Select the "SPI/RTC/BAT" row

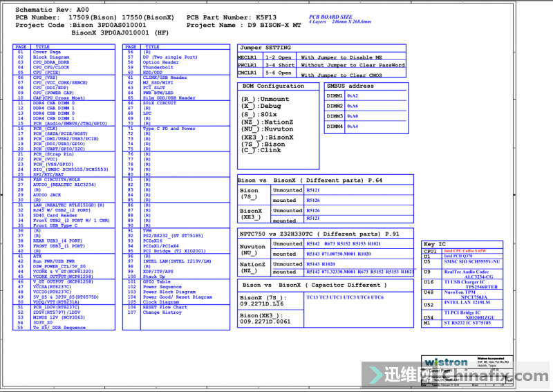48,174
